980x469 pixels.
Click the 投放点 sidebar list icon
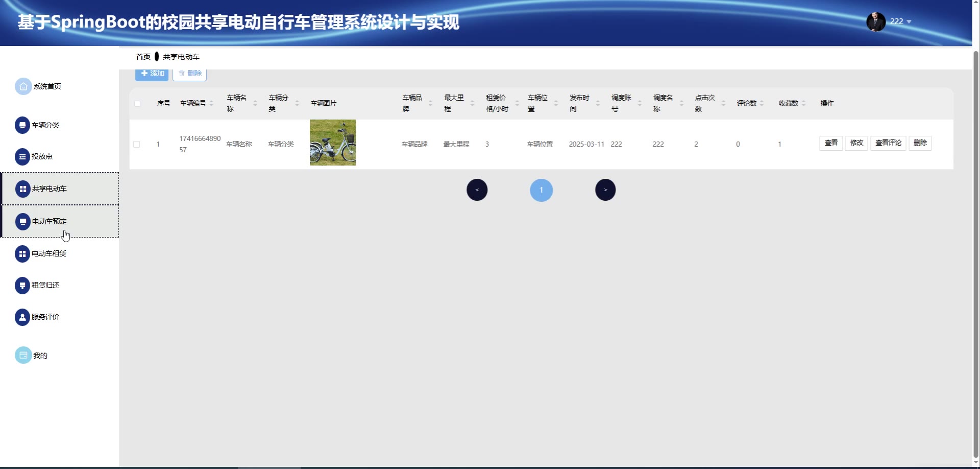(22, 157)
